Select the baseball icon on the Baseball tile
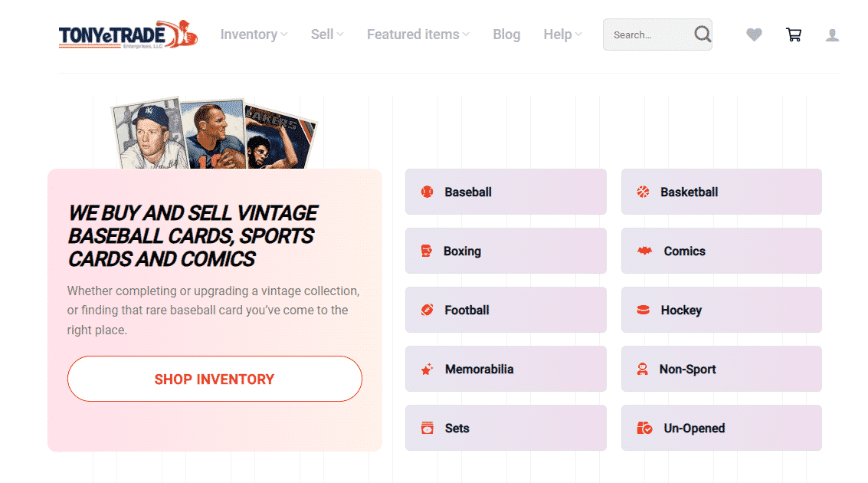This screenshot has height=483, width=868. tap(427, 192)
